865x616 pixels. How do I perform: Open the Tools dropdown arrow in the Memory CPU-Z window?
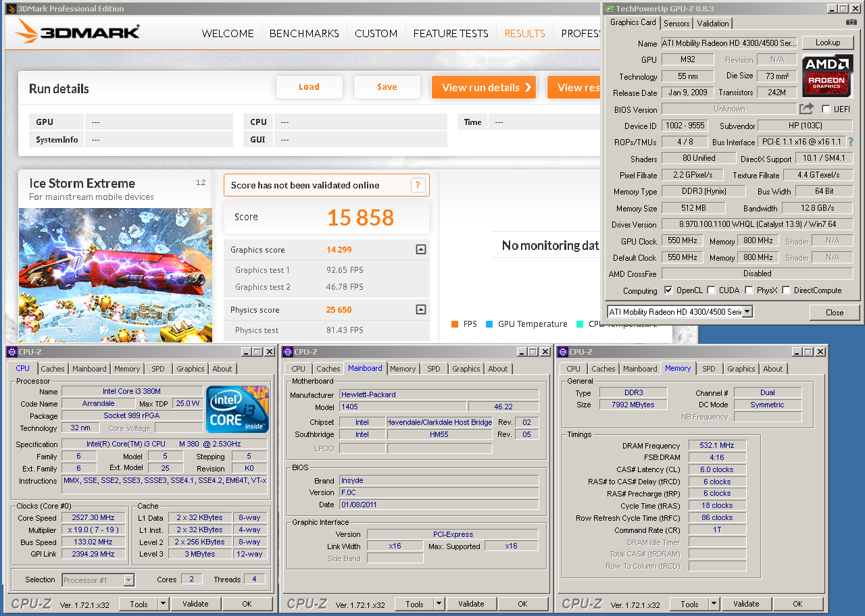click(714, 604)
